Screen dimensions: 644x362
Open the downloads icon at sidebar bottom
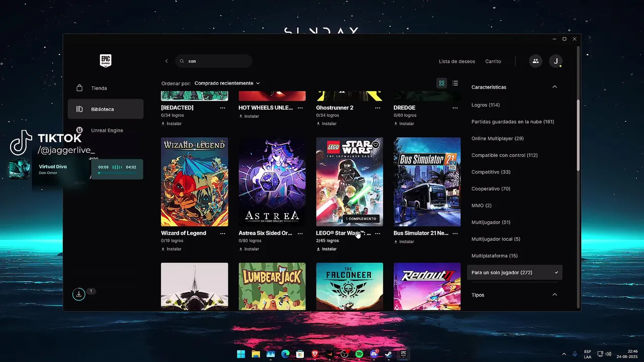pyautogui.click(x=78, y=294)
